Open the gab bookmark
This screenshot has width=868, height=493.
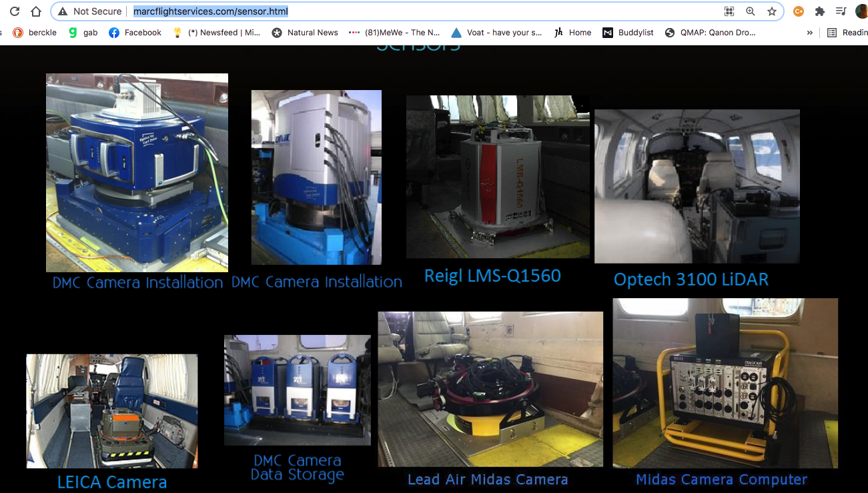tap(83, 33)
